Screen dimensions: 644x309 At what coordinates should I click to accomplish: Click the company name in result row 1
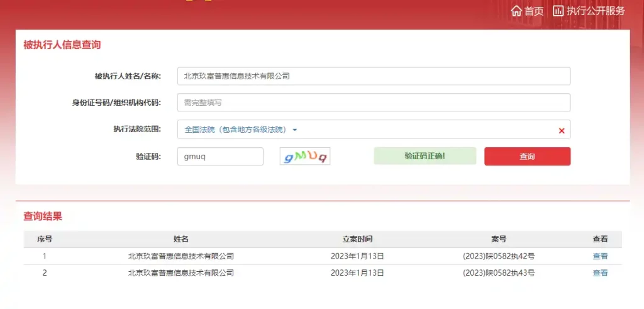[181, 256]
